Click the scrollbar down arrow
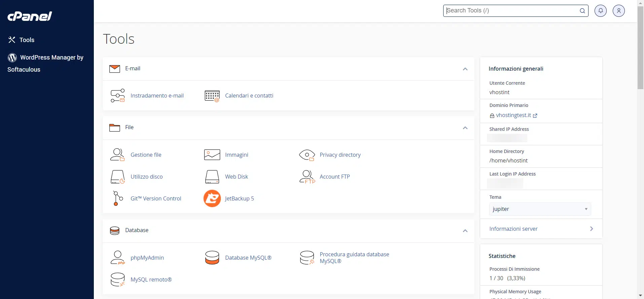 (641, 296)
